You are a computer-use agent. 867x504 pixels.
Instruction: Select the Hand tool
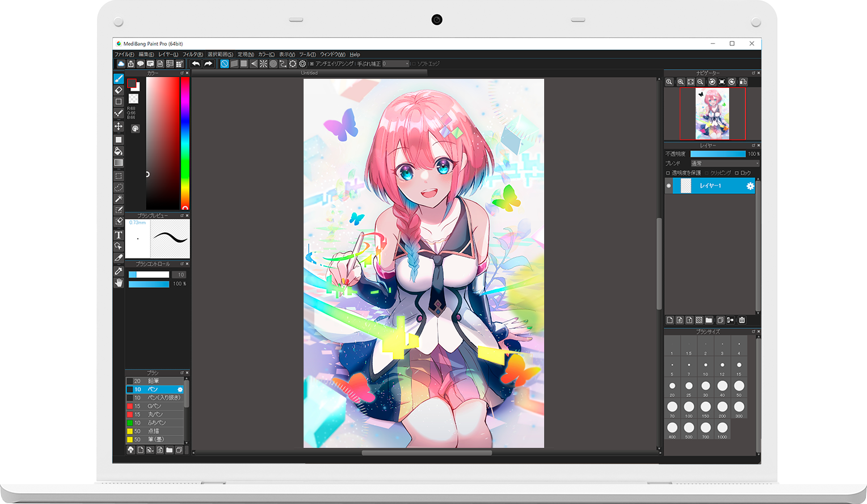[x=119, y=282]
